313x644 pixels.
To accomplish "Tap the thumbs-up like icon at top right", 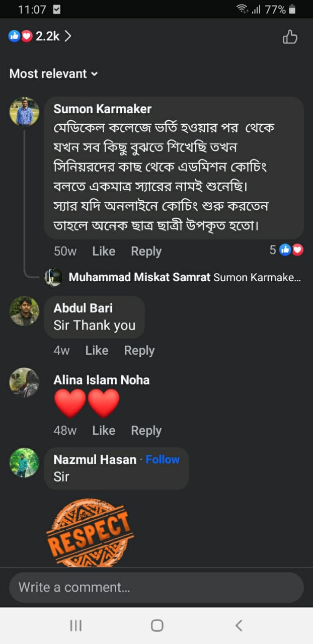I will point(290,37).
